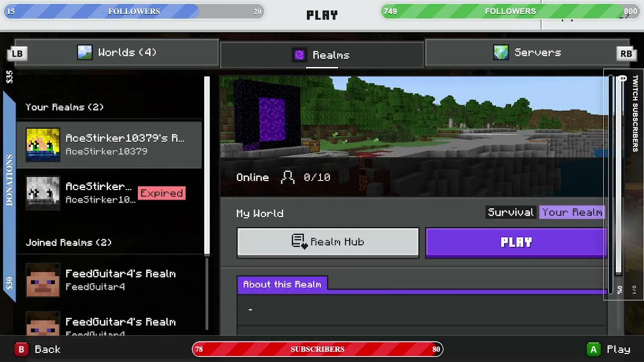Click the Twitch Subscribers side meter
644x362 pixels.
624,185
